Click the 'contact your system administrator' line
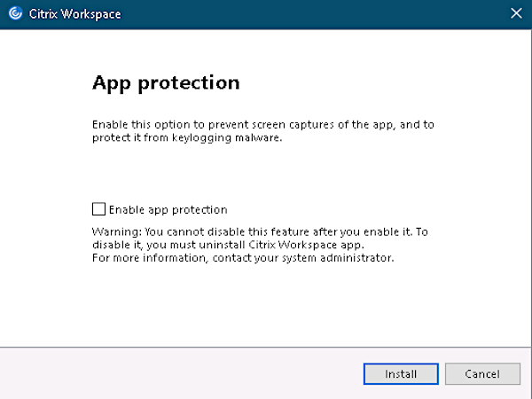 pyautogui.click(x=243, y=258)
